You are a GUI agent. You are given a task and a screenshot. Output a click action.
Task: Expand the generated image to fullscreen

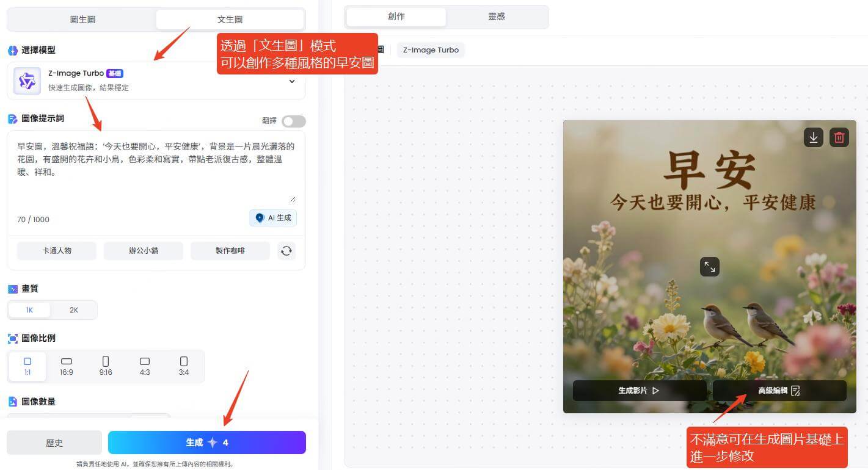point(709,267)
